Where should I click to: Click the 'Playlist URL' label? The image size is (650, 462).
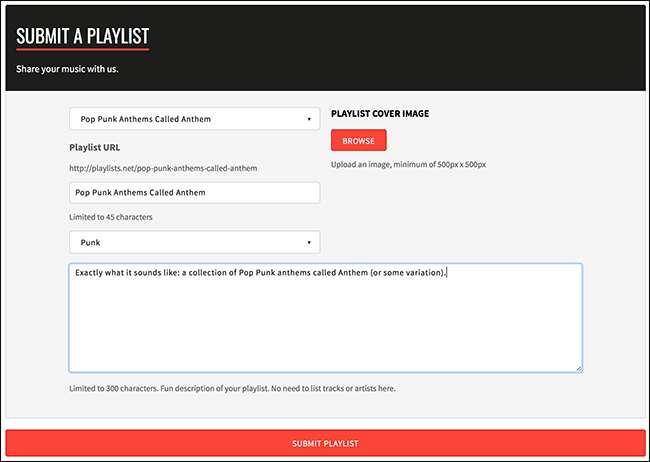pyautogui.click(x=95, y=148)
